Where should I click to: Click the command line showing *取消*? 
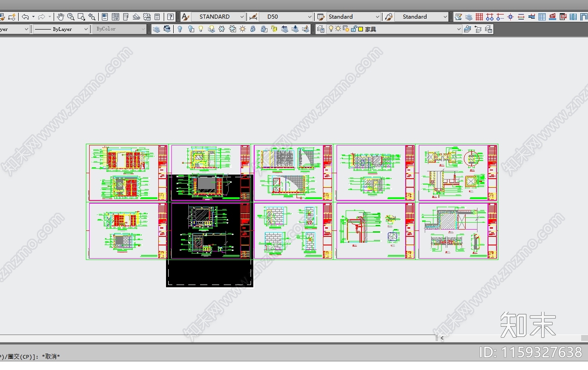pos(30,357)
